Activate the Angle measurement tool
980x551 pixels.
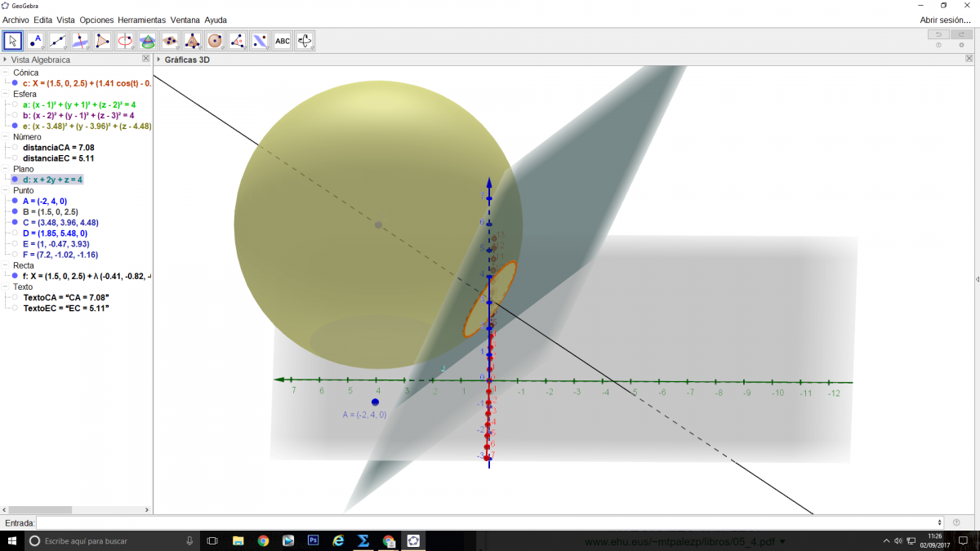[238, 41]
